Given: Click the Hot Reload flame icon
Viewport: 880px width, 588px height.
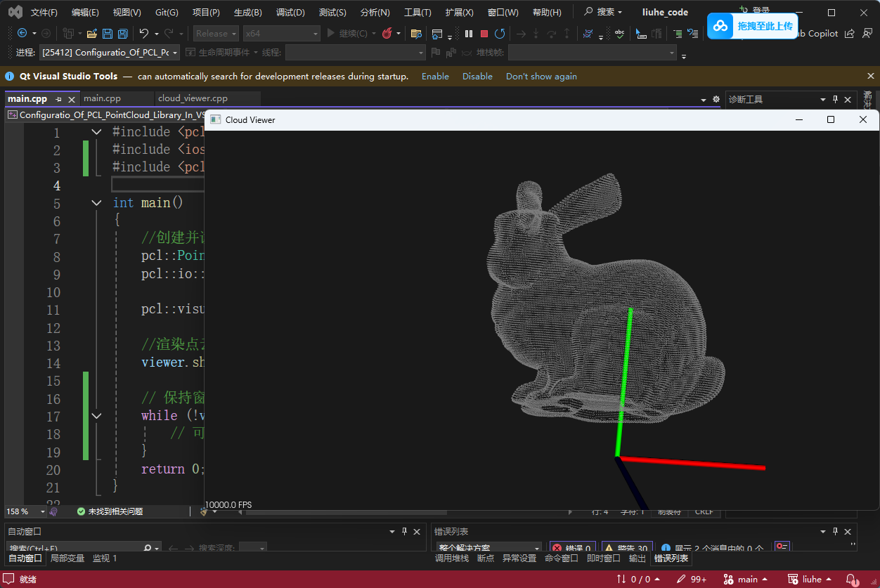Looking at the screenshot, I should [x=387, y=34].
